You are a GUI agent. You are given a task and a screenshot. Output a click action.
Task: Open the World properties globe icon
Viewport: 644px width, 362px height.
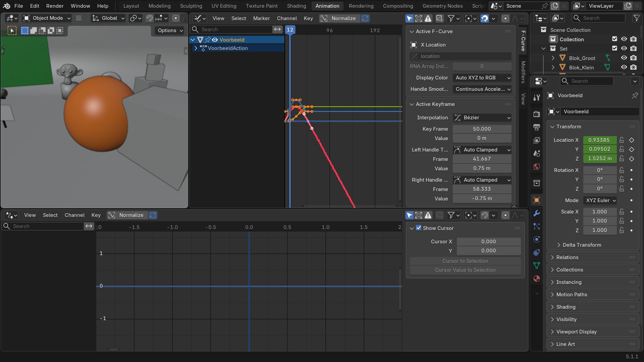click(537, 167)
